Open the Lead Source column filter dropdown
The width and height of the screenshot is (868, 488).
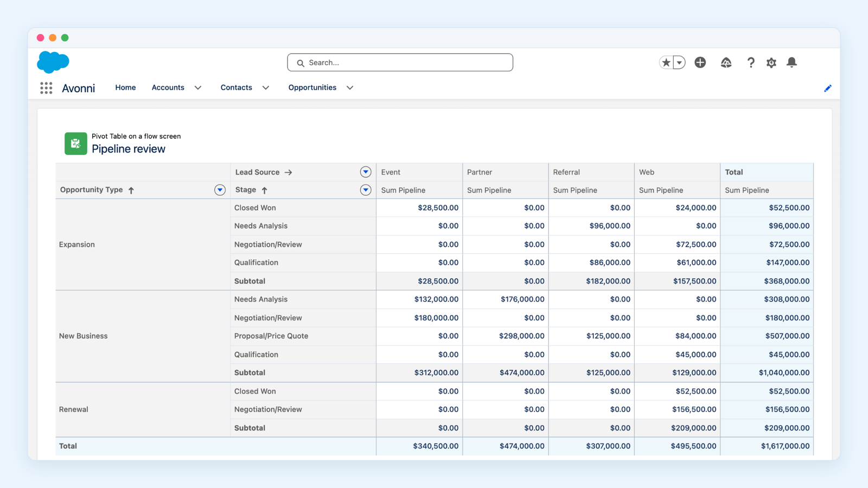tap(366, 172)
